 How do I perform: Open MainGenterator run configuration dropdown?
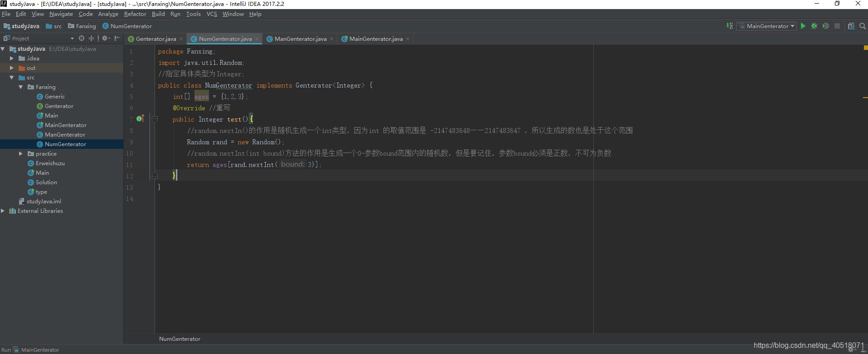pyautogui.click(x=766, y=26)
